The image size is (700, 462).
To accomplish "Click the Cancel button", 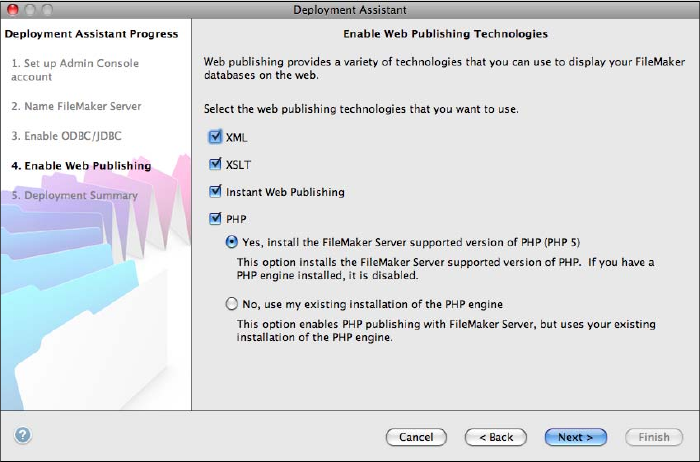I will tap(416, 437).
